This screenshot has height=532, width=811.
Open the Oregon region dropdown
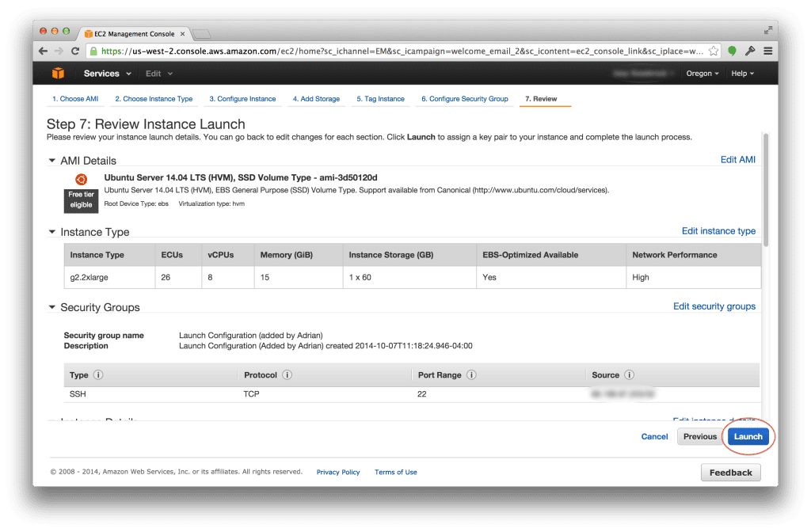(x=702, y=73)
